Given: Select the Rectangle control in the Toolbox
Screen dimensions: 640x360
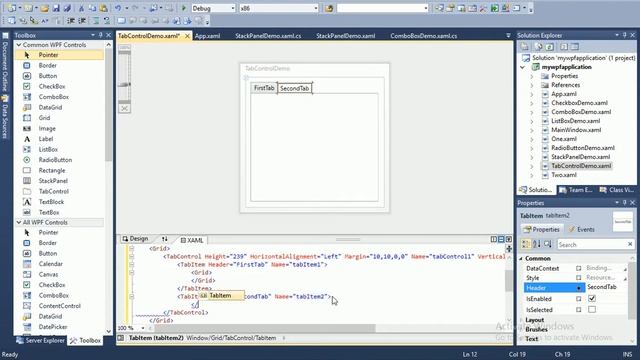Looking at the screenshot, I should [52, 170].
